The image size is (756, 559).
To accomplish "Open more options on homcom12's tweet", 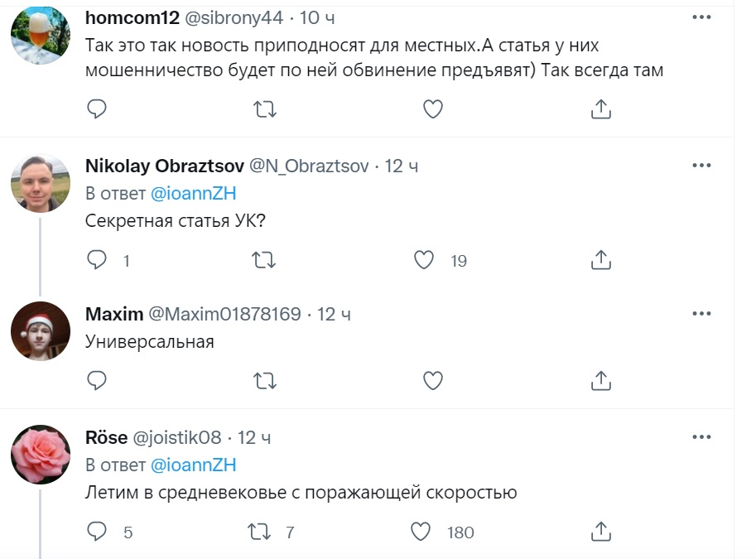I will [701, 16].
